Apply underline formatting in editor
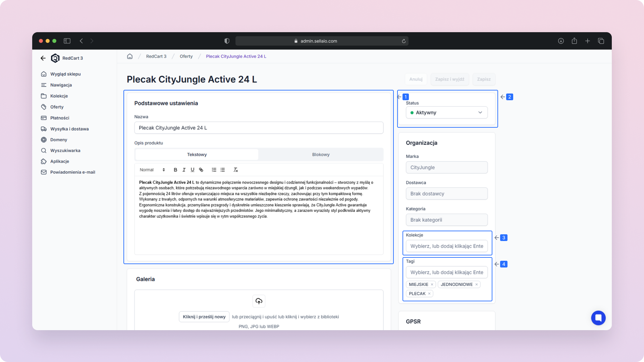Screen dimensions: 644x362 [x=192, y=170]
